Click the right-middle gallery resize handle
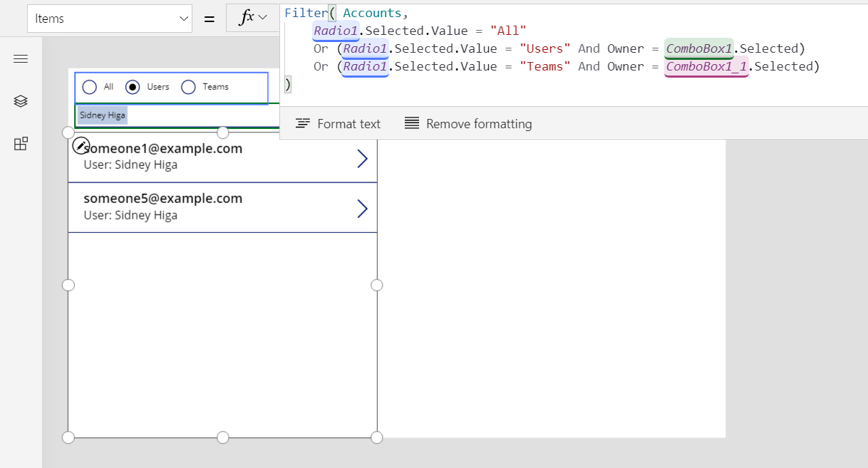 (x=377, y=285)
